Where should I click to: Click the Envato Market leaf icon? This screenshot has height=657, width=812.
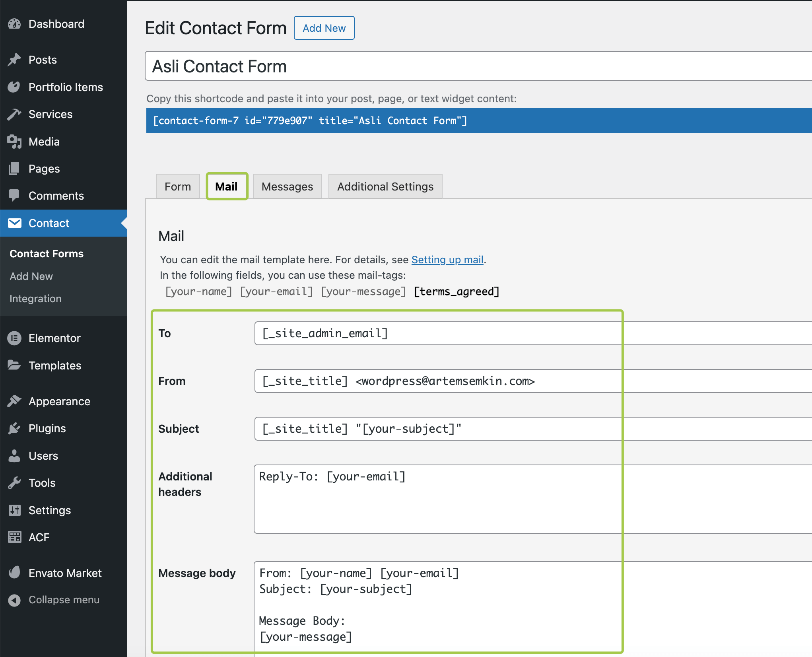[14, 573]
